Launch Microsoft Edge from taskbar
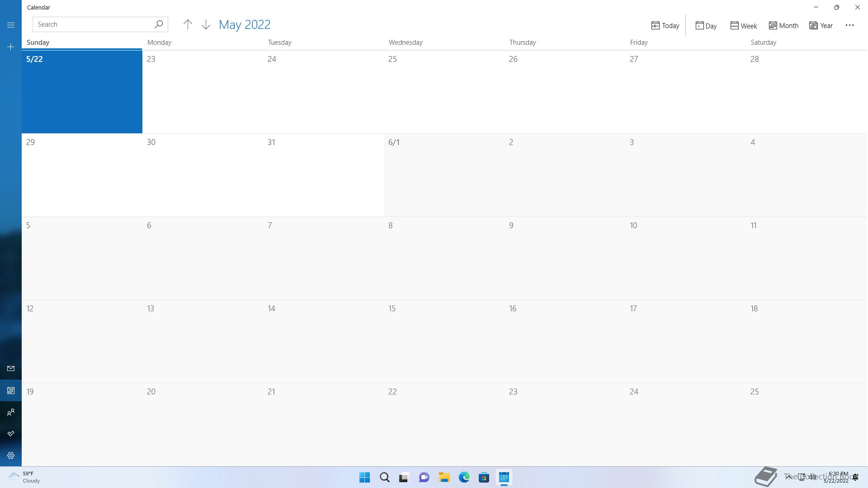 click(x=464, y=478)
